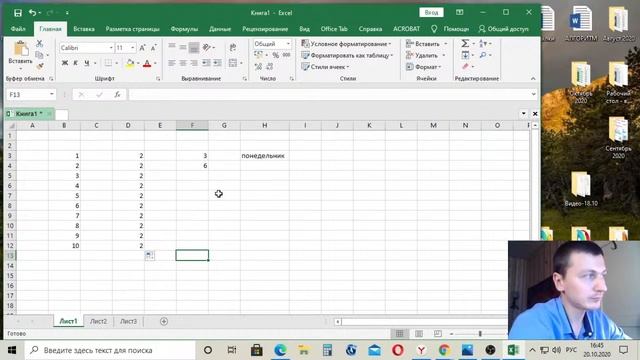Click the Auto Fill Options icon
This screenshot has height=360, width=640.
click(150, 256)
